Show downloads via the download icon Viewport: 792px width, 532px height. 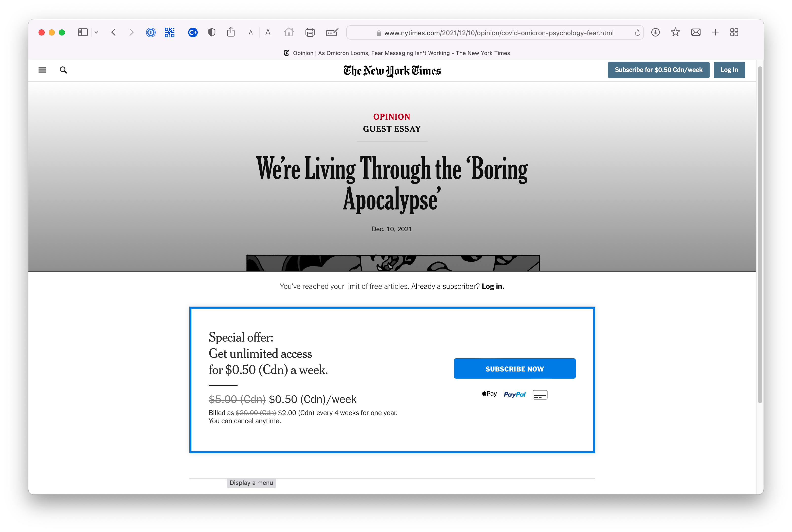click(x=655, y=32)
